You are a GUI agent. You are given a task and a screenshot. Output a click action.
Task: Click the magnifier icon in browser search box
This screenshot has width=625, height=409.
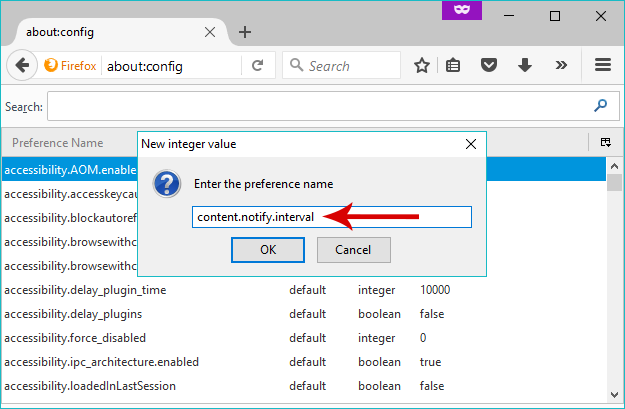pyautogui.click(x=296, y=65)
